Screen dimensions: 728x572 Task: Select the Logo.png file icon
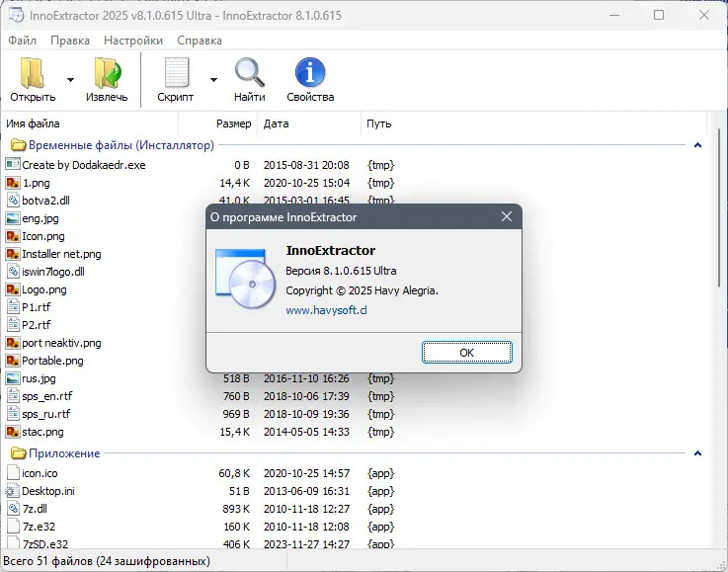point(13,289)
